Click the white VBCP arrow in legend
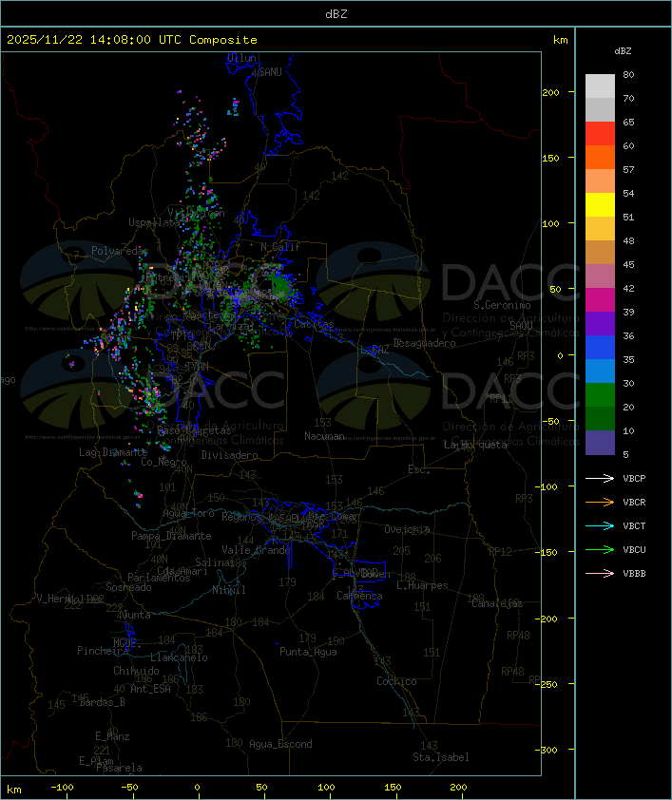Screen dimensions: 672x800 pyautogui.click(x=600, y=478)
